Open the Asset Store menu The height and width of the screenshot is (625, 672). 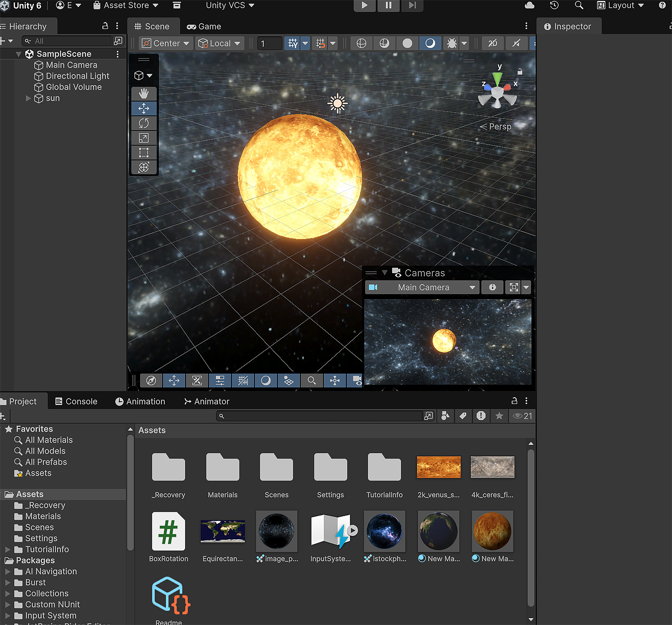click(x=126, y=5)
